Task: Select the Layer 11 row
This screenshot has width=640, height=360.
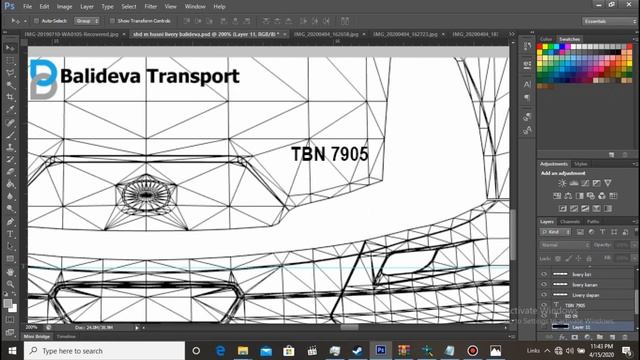Action: [x=587, y=327]
